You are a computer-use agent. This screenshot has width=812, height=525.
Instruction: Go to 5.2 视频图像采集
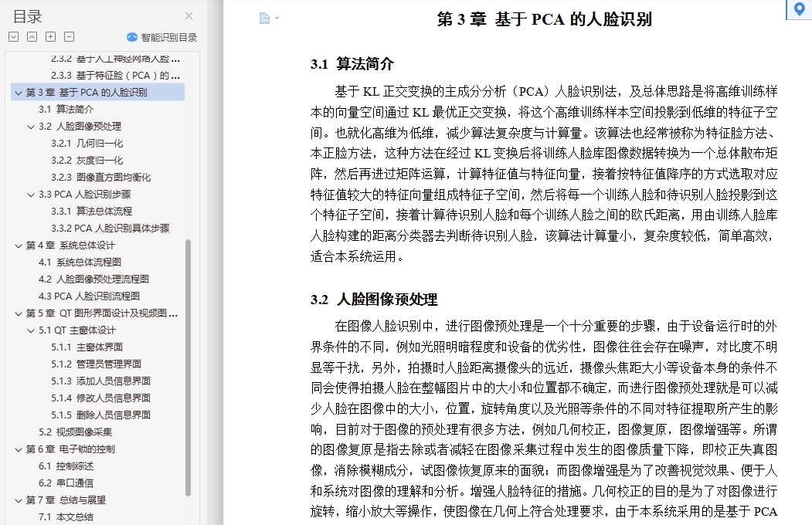[75, 432]
